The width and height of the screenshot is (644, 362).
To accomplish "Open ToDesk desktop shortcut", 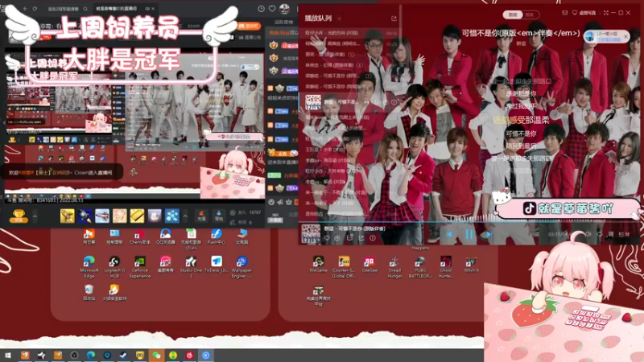I will click(x=216, y=265).
